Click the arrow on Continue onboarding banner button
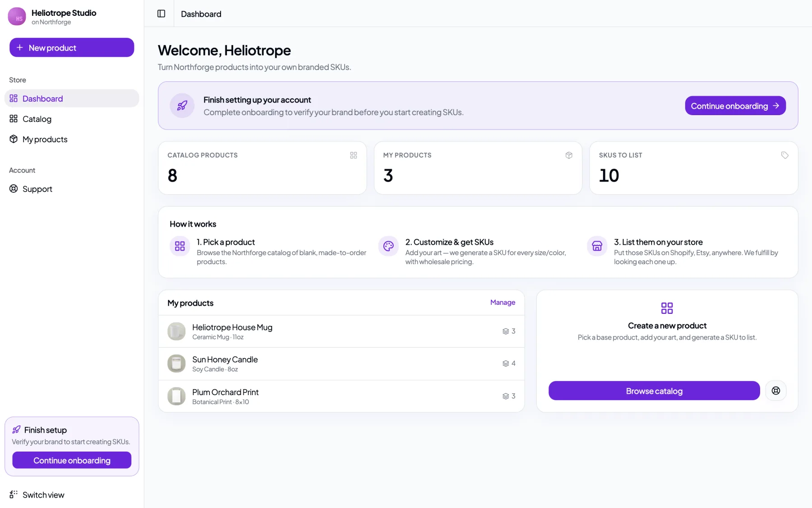Image resolution: width=812 pixels, height=508 pixels. click(776, 106)
